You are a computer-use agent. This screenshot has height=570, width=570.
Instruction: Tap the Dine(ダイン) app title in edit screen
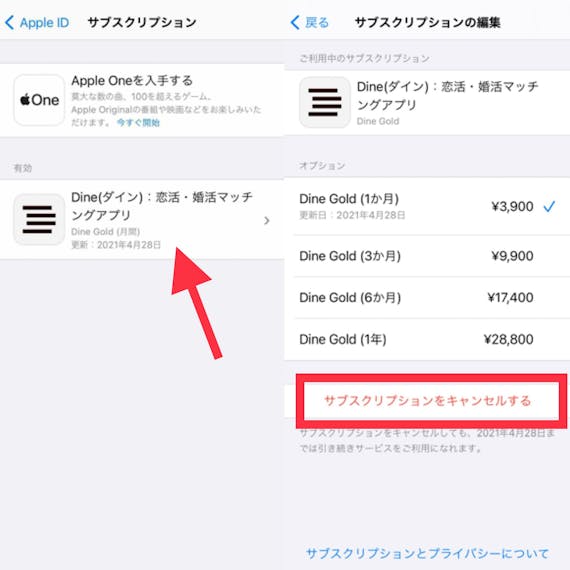click(x=448, y=96)
